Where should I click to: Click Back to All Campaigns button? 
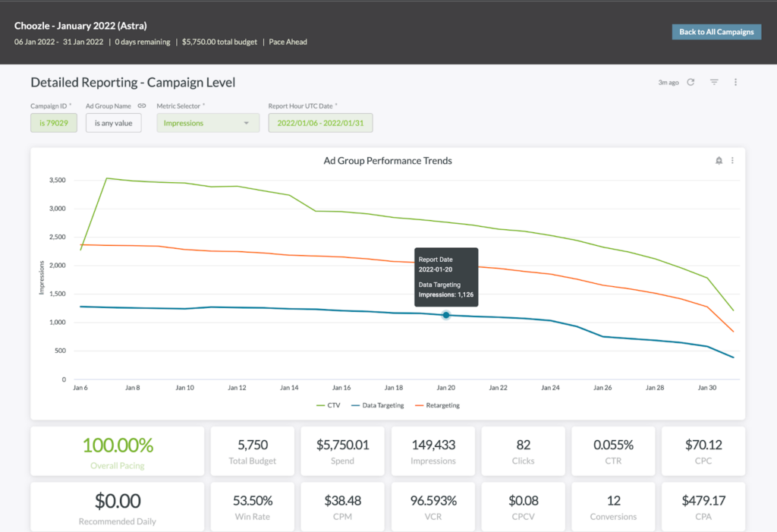click(716, 32)
